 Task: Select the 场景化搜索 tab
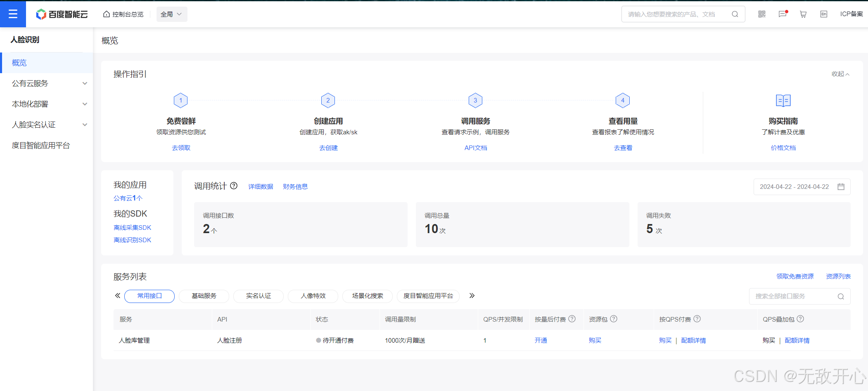coord(368,296)
